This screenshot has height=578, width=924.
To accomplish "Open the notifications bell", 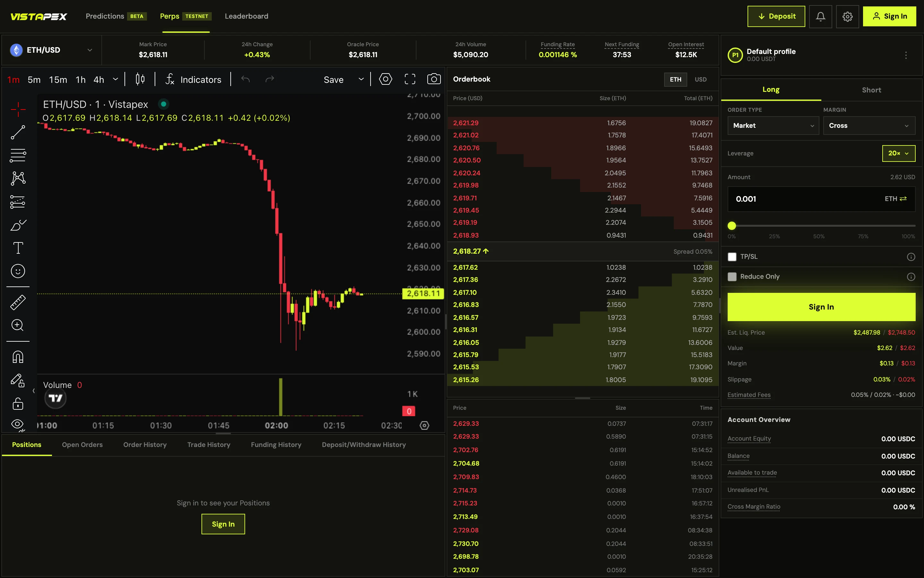I will click(820, 16).
